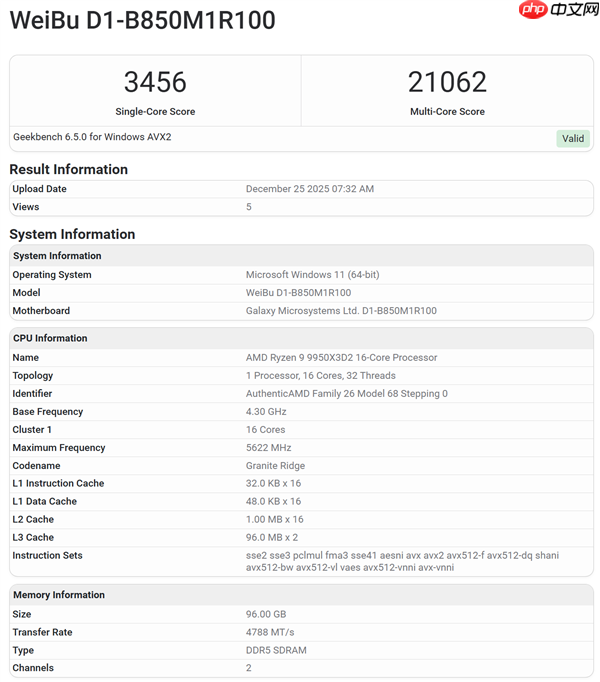This screenshot has height=682, width=600.
Task: Click the L1 Instruction Cache value 32.0 KB x 16
Action: 273,483
